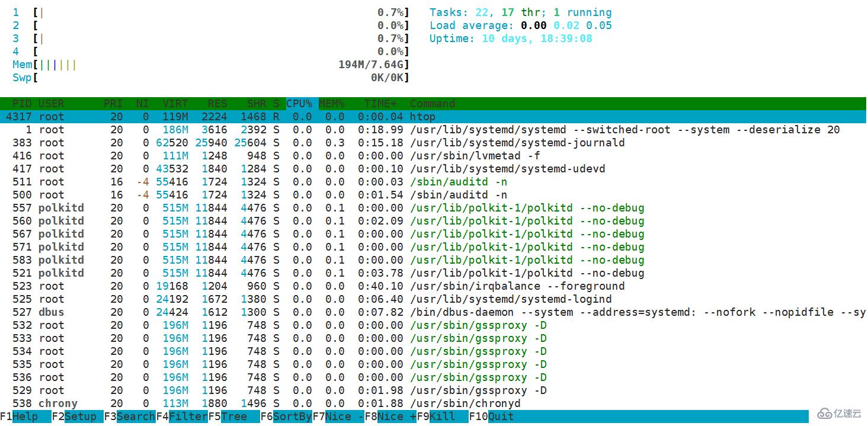Viewport: 868px width, 426px height.
Task: Select the systemd-journald process row
Action: [433, 143]
